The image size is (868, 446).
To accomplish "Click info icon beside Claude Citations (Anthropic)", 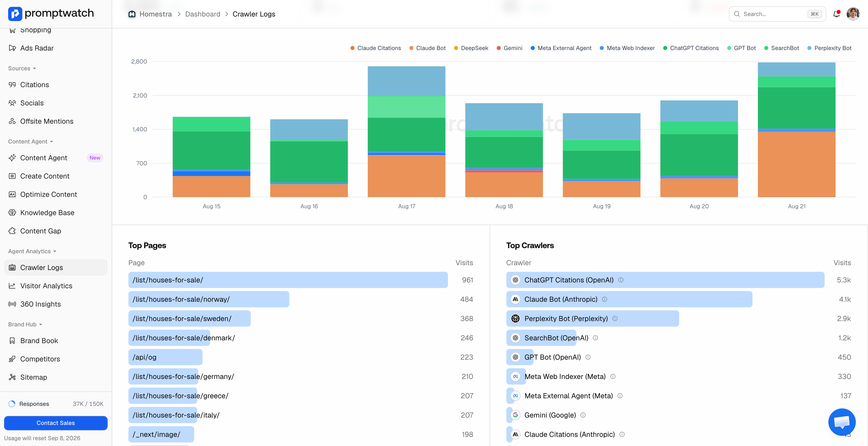I will click(x=622, y=434).
